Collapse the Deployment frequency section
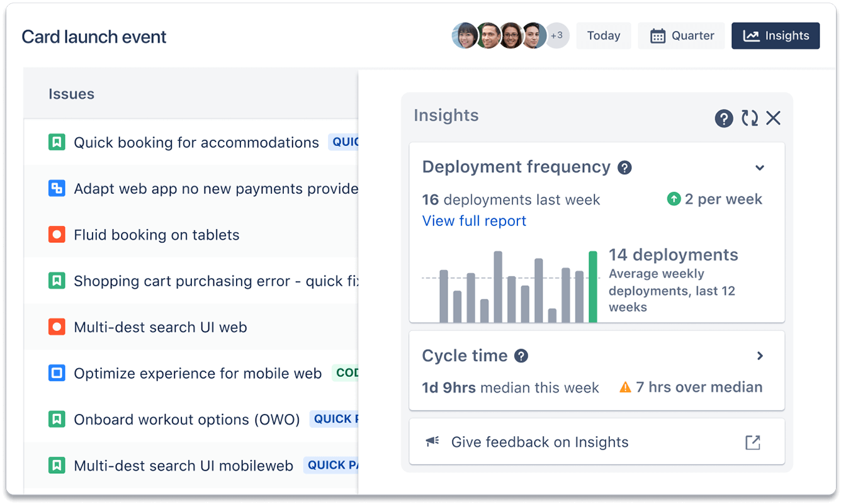Image resolution: width=841 pixels, height=504 pixels. (x=760, y=167)
